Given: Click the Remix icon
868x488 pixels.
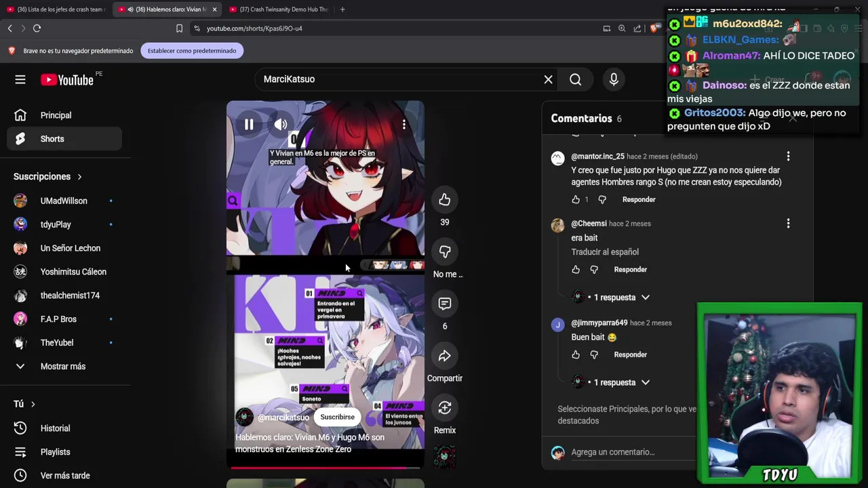Looking at the screenshot, I should pyautogui.click(x=445, y=407).
